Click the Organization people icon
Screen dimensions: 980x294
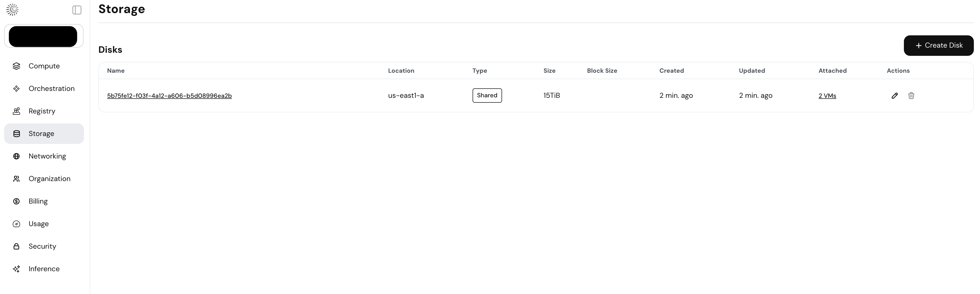click(x=16, y=179)
